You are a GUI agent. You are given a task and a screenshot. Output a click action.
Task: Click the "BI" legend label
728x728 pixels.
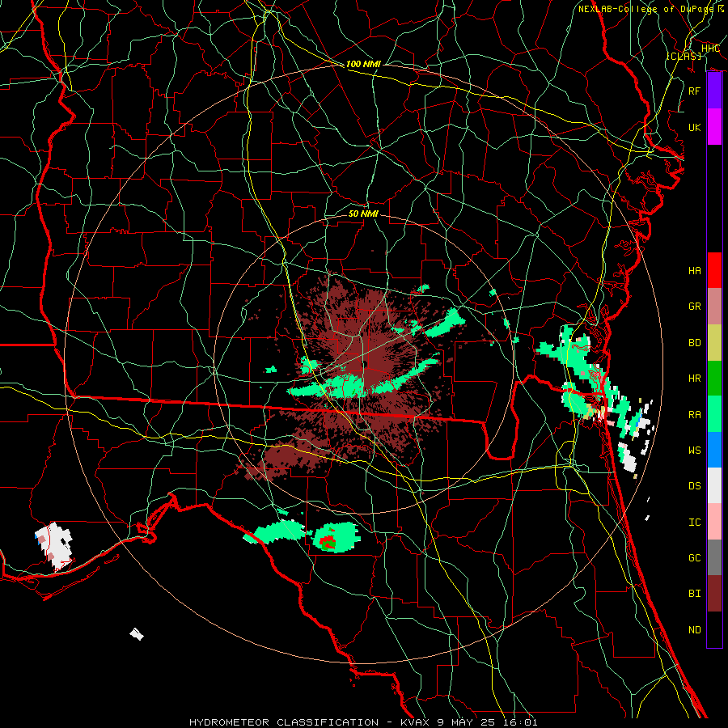point(694,594)
